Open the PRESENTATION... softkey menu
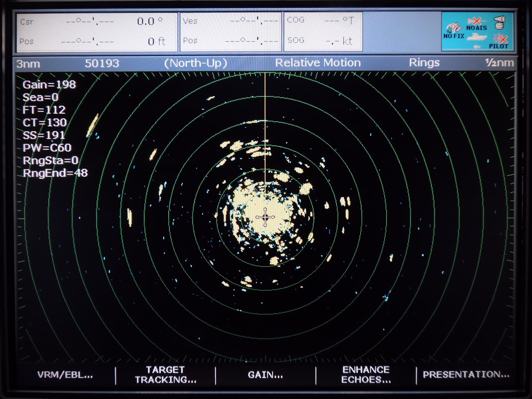This screenshot has width=532, height=399. tap(466, 374)
